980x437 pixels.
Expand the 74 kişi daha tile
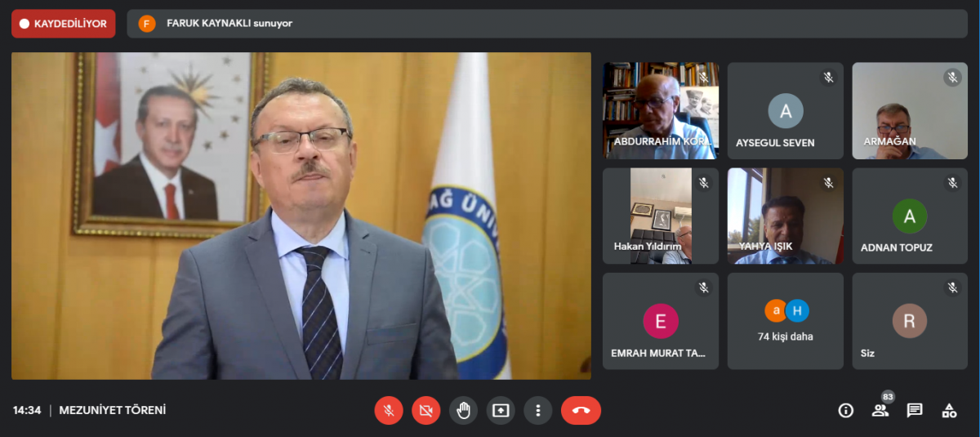click(786, 321)
